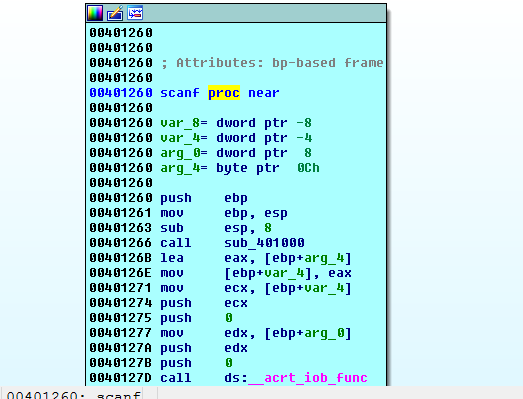Click the '0Ch' offset value
Viewport: 523px width, 399px height.
(x=308, y=168)
